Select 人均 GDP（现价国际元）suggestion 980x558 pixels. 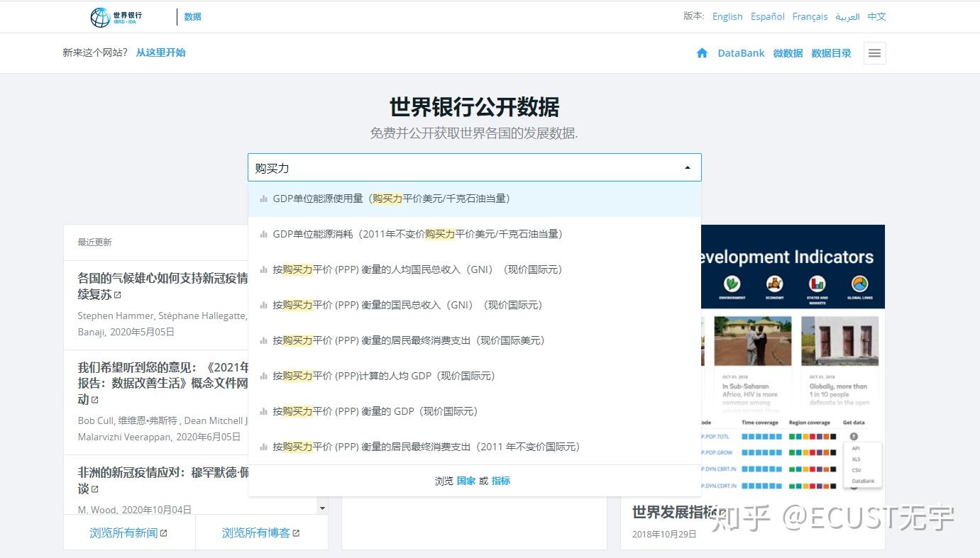tap(474, 376)
